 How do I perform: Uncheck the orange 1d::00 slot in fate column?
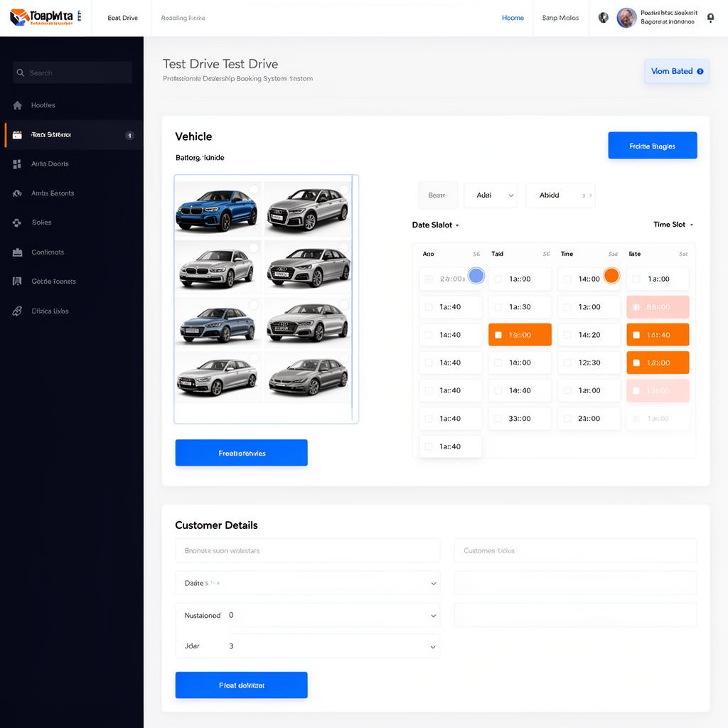[x=636, y=363]
